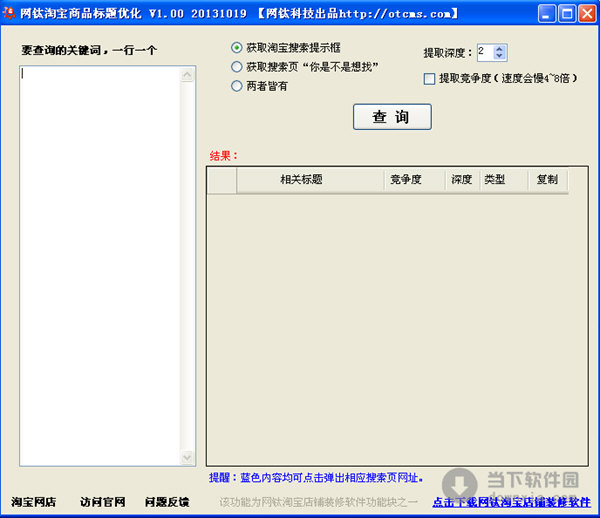Viewport: 600px width, 518px height.
Task: Open the 访问官网 link
Action: point(103,501)
